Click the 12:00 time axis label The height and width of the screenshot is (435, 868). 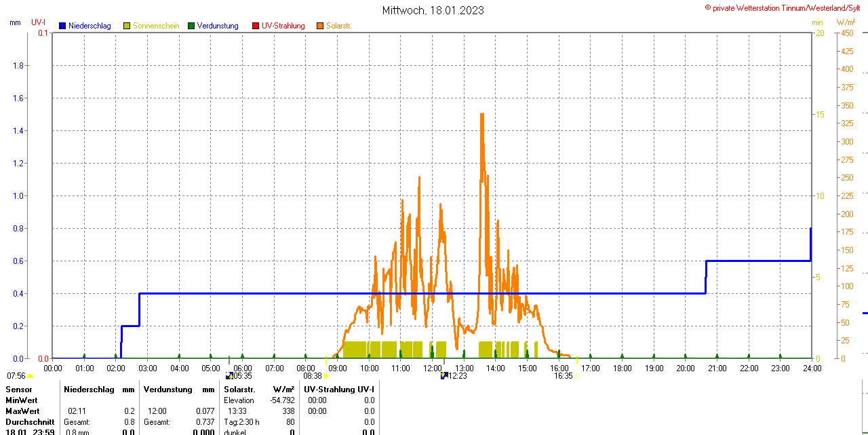[x=432, y=368]
